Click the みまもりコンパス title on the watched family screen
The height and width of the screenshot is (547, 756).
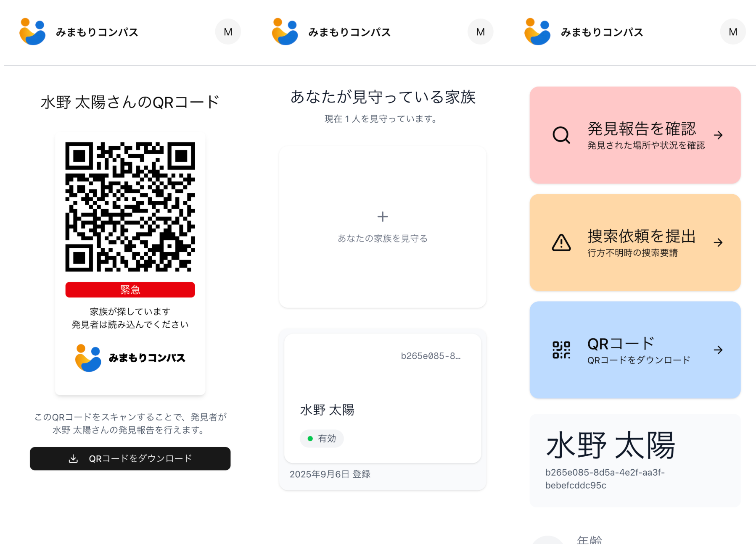pos(350,32)
